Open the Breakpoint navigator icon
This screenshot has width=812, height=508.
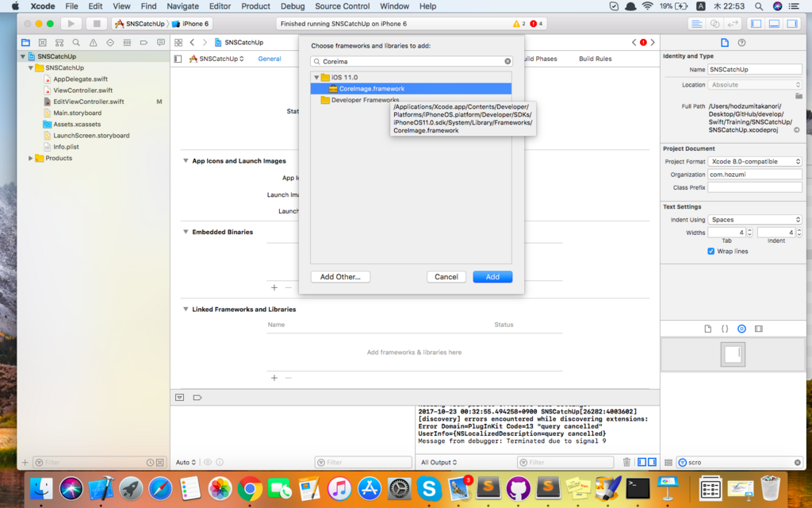[x=144, y=43]
